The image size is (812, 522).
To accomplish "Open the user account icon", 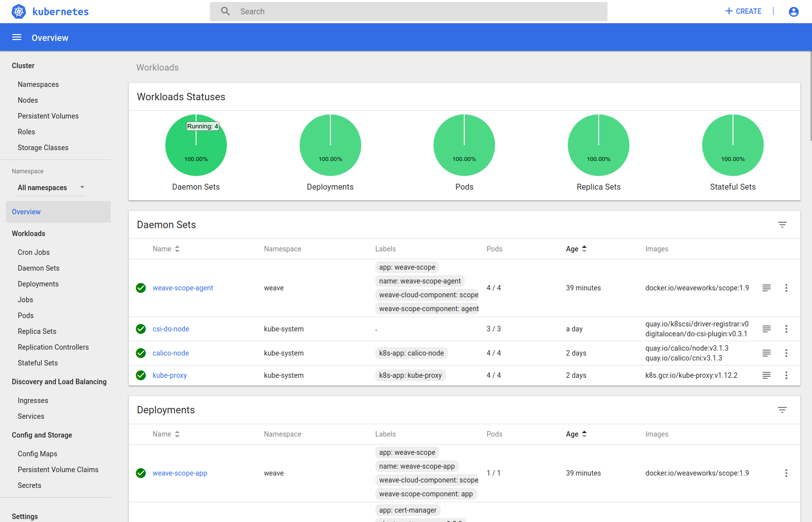I will (794, 11).
